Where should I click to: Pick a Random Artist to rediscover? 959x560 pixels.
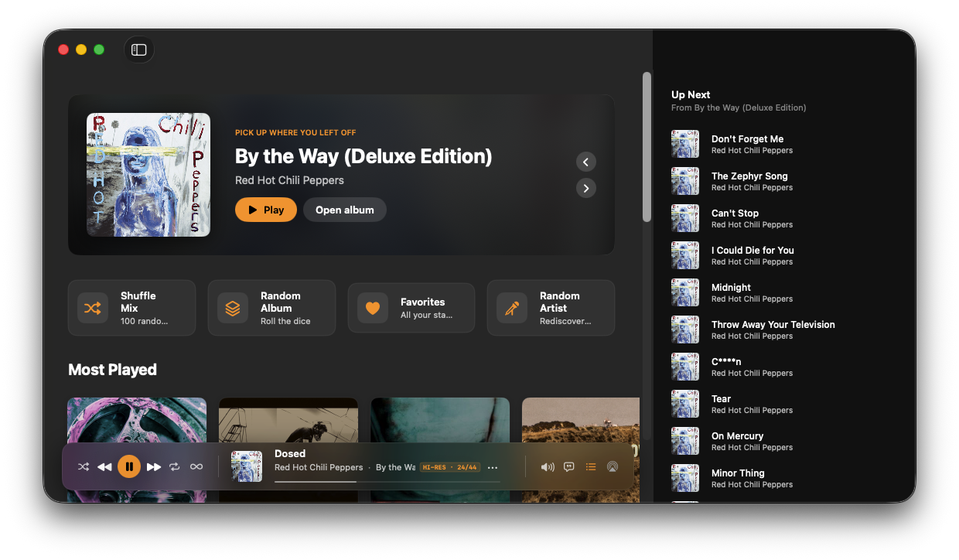(x=550, y=307)
